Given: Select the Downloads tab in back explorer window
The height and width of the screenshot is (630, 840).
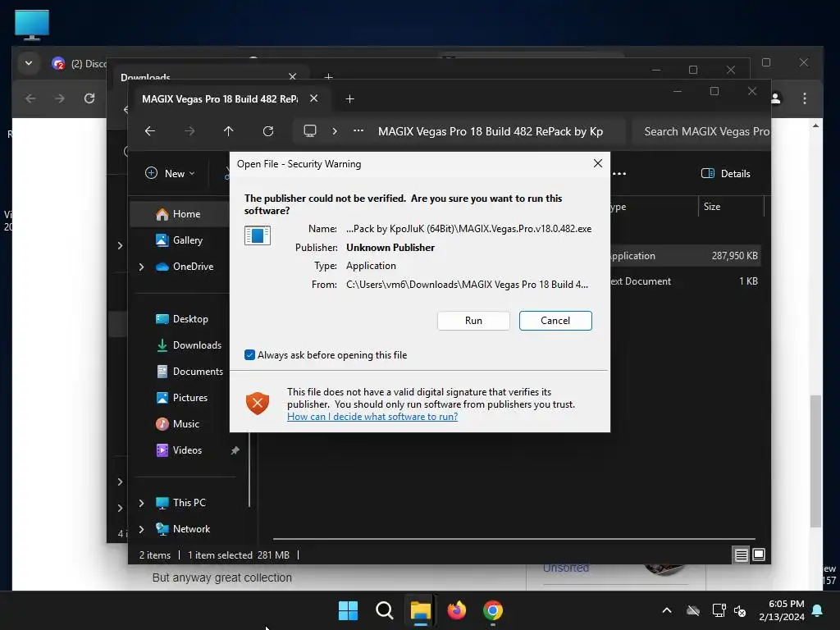Looking at the screenshot, I should [x=145, y=78].
